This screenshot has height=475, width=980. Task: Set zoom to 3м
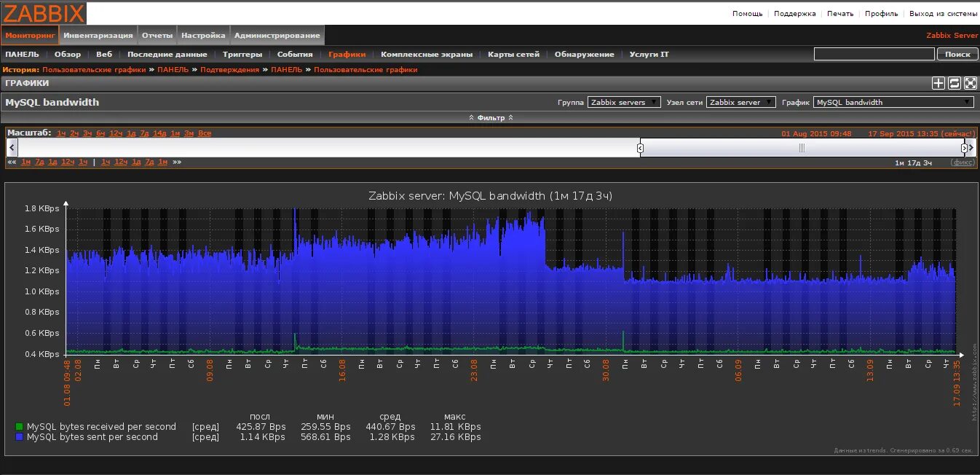[x=189, y=133]
